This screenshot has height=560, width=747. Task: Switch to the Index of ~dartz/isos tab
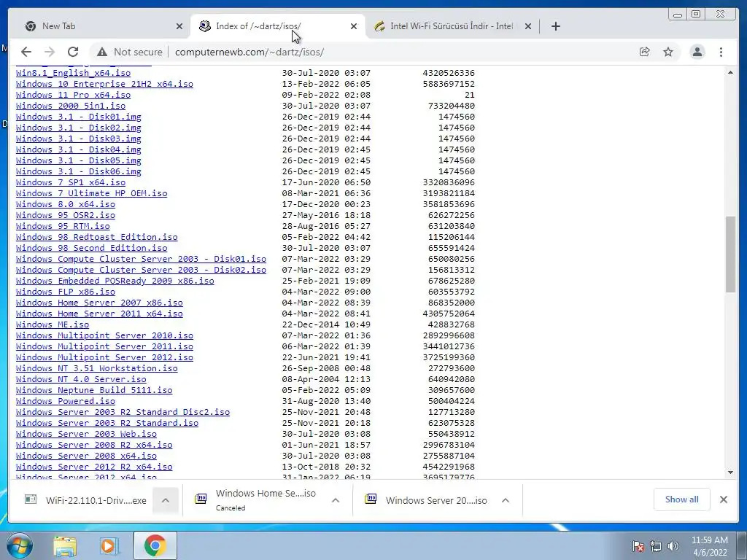278,26
